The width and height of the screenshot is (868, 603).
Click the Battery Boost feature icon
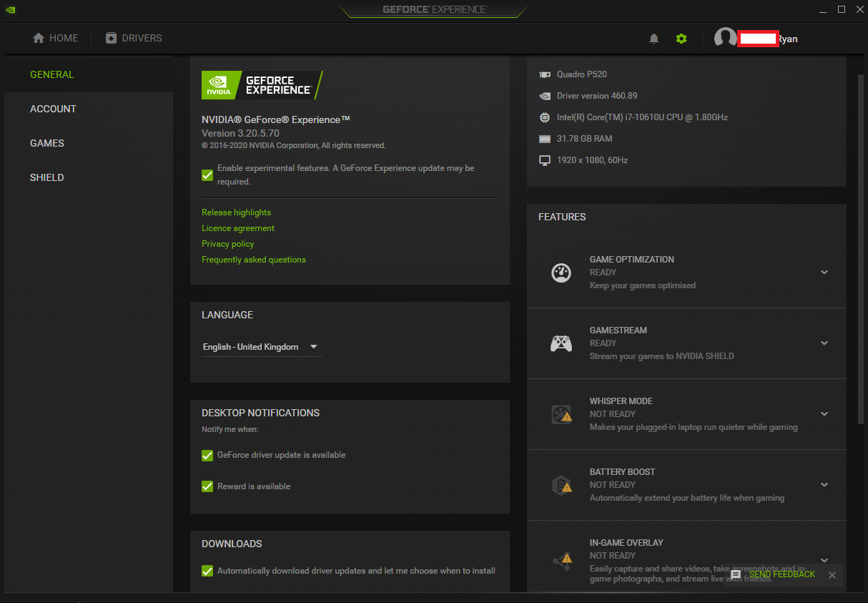[562, 485]
